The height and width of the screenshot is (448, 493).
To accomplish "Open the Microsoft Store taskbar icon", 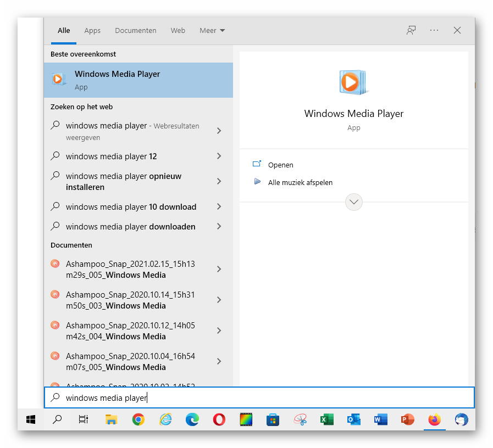I will 273,420.
